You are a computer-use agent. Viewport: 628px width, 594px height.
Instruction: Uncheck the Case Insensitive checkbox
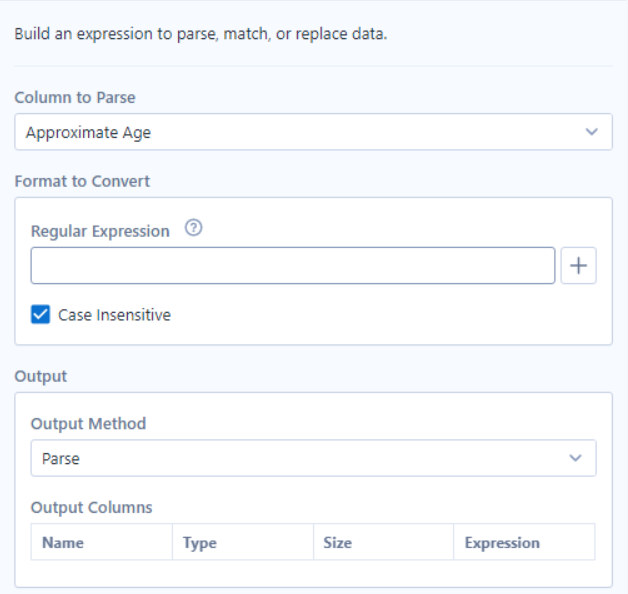[x=40, y=314]
